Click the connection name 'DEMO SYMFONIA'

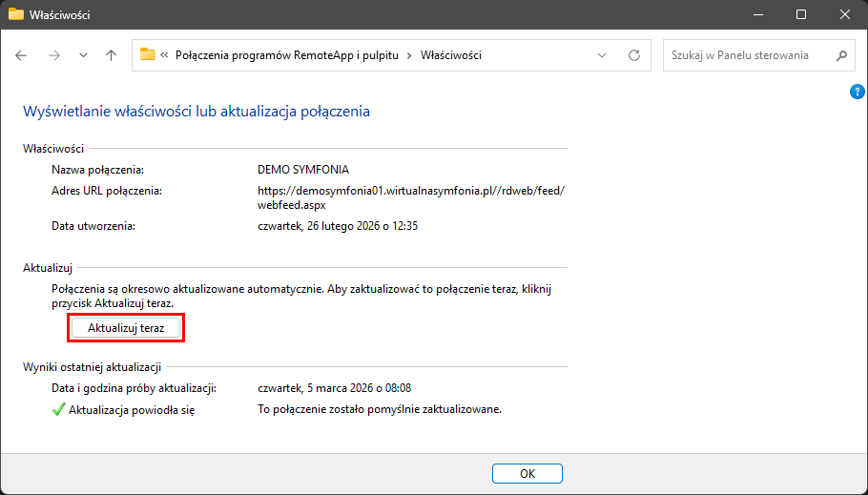click(303, 170)
